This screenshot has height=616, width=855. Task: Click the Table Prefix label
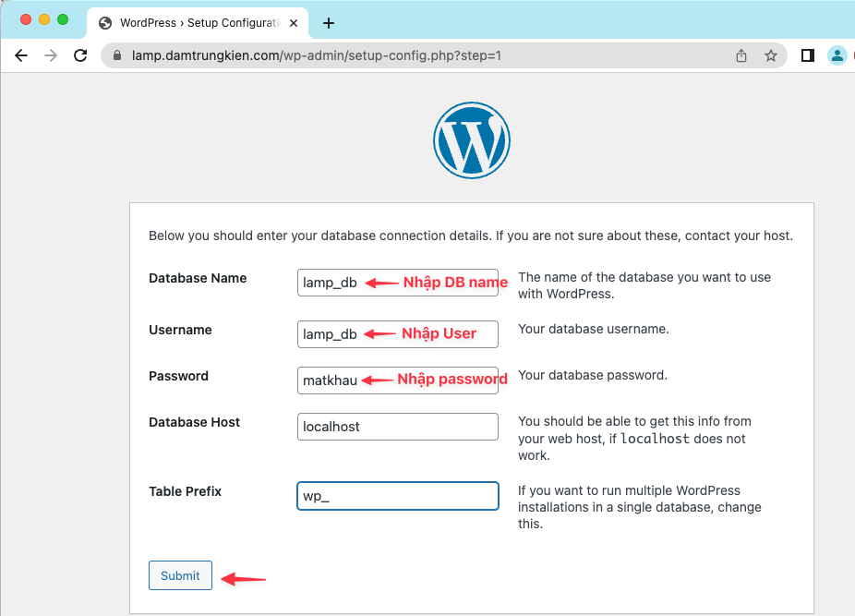tap(185, 491)
